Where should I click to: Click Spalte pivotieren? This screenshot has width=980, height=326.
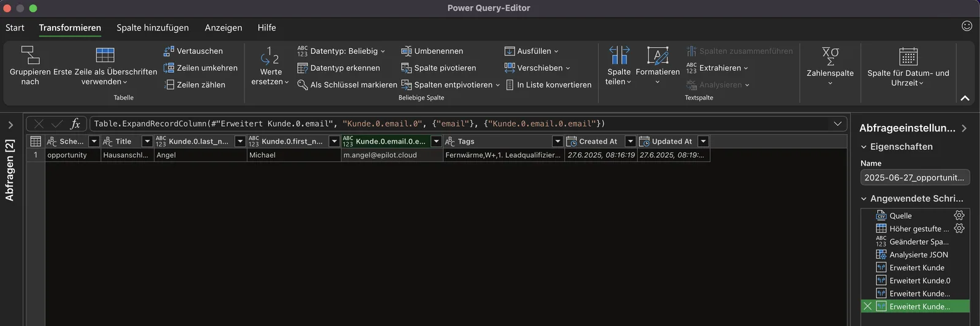tap(439, 68)
